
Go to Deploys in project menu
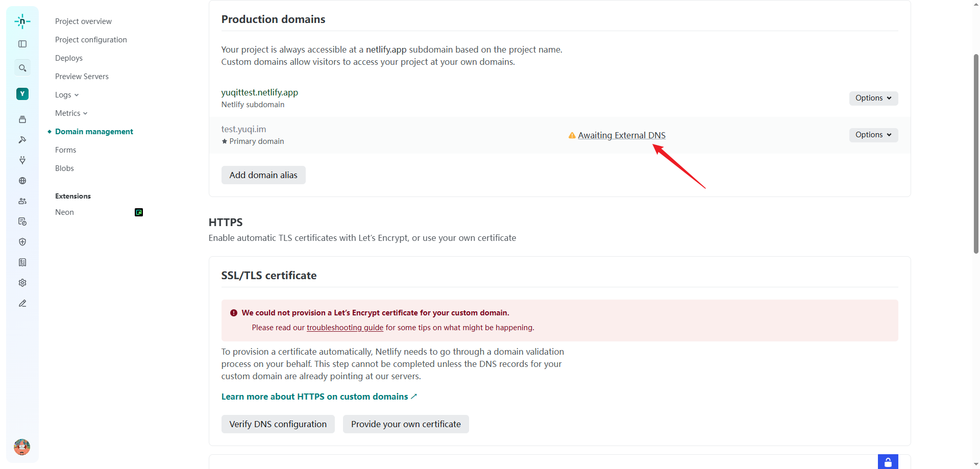tap(69, 58)
